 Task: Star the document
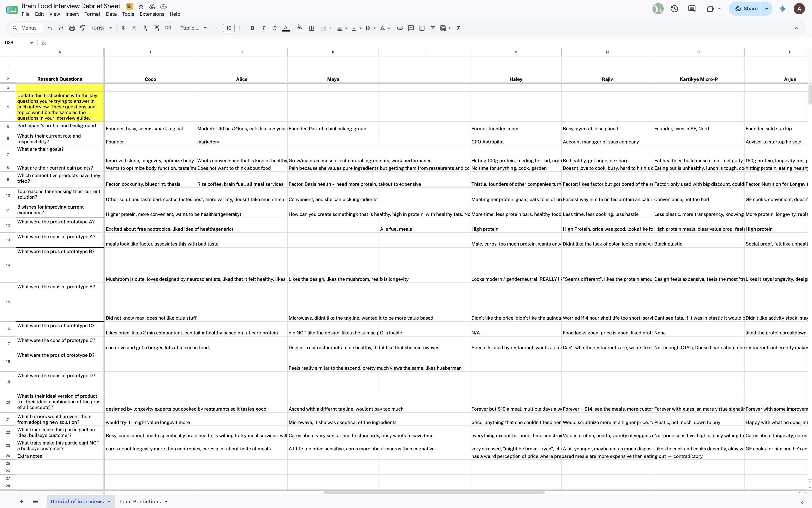(x=141, y=6)
